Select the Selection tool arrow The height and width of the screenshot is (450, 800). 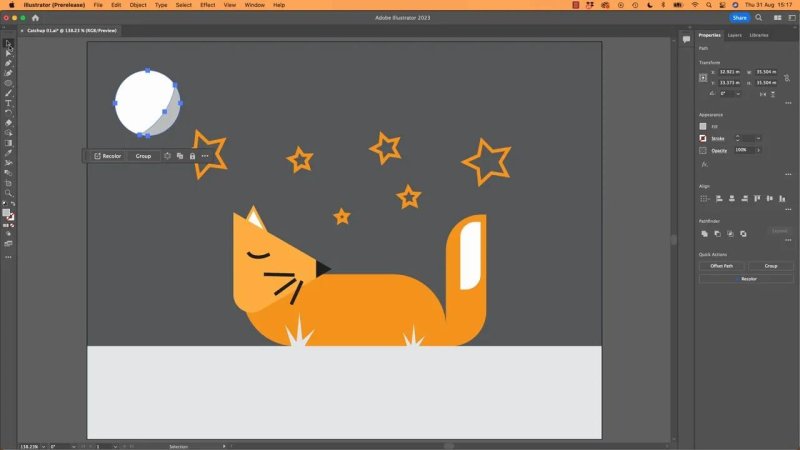[x=8, y=44]
